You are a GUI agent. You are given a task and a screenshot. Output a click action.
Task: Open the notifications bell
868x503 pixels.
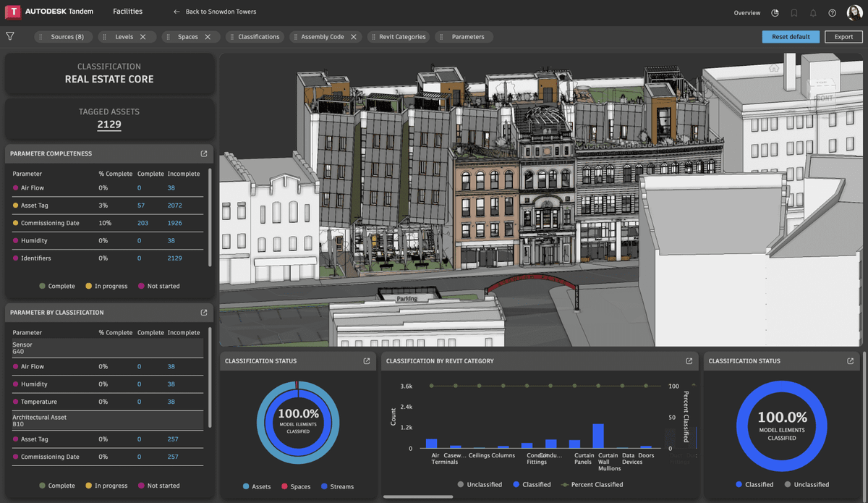point(813,12)
